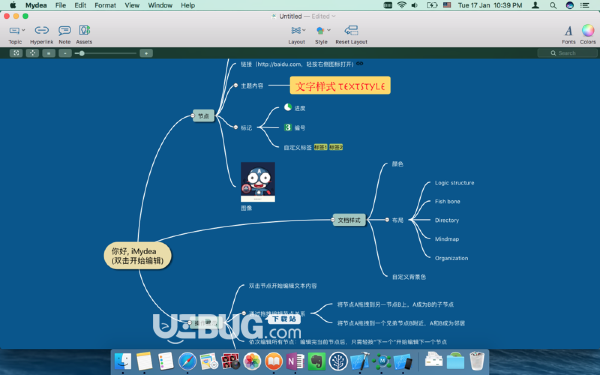The height and width of the screenshot is (375, 600).
Task: Select the Fish bone node
Action: point(447,201)
